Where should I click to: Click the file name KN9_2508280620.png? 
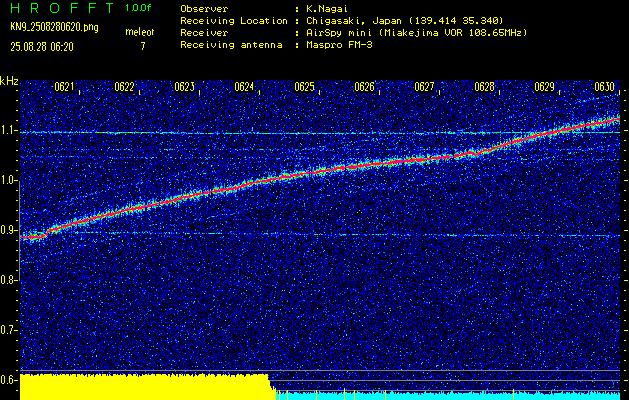coord(54,28)
